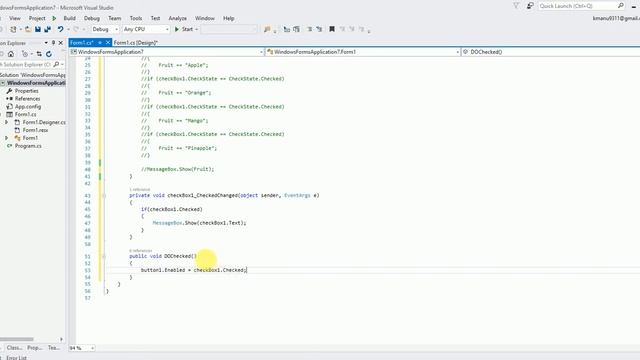Select Properties node in Solution Explorer

click(27, 91)
